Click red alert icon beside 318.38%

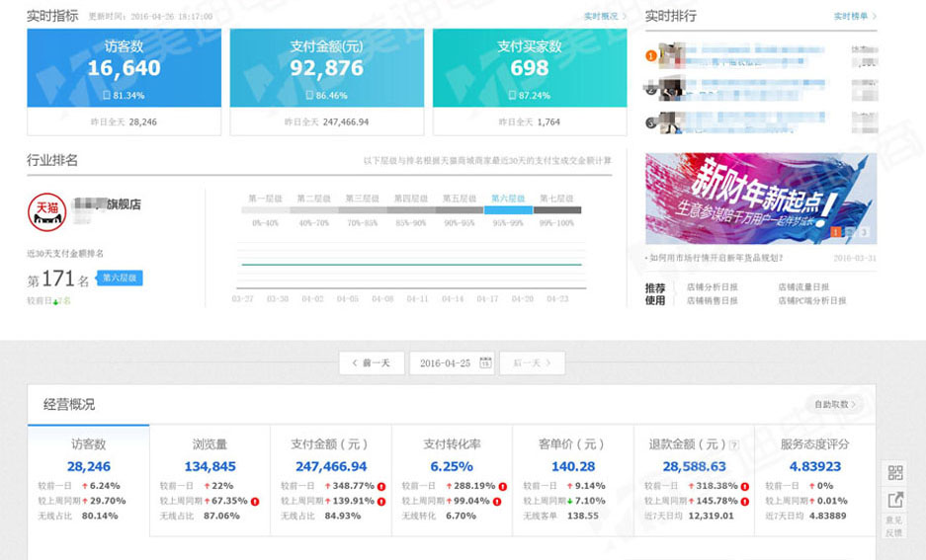(x=745, y=486)
